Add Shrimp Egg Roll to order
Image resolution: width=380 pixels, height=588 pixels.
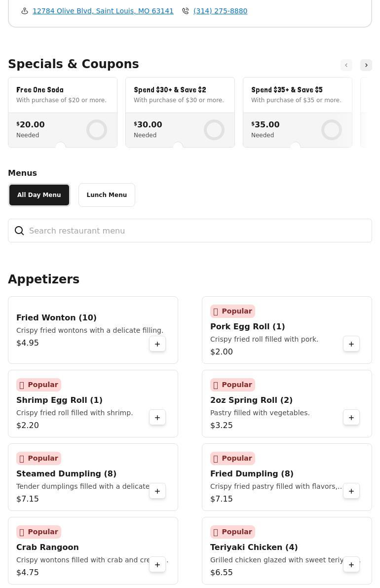click(x=157, y=418)
